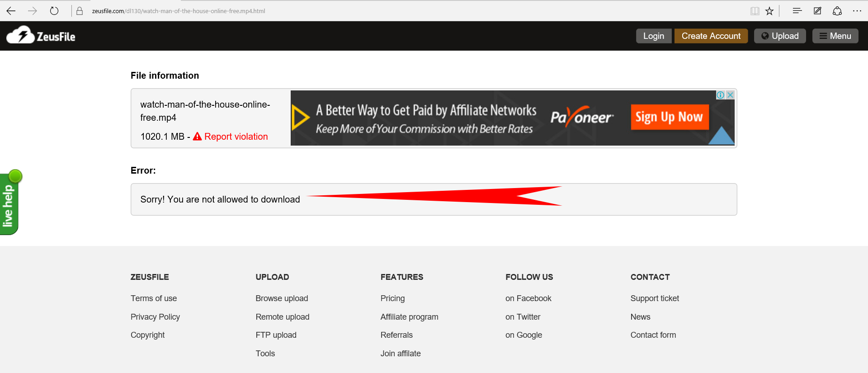
Task: Click the error text 'Sorry! You are not allowed to download'
Action: [220, 199]
